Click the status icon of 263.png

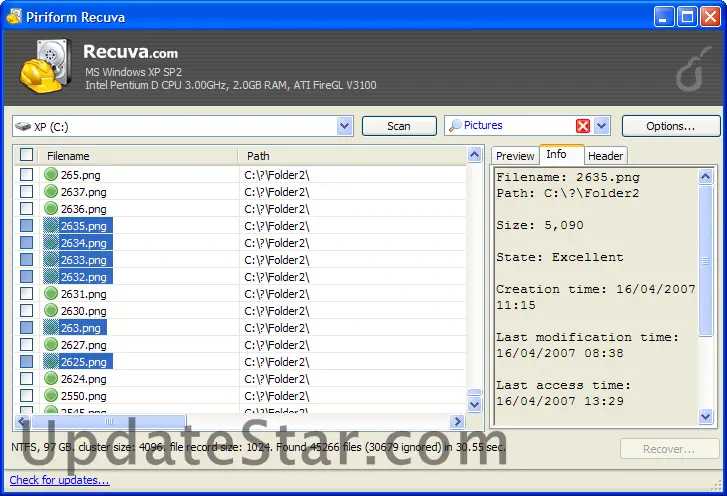pyautogui.click(x=51, y=328)
